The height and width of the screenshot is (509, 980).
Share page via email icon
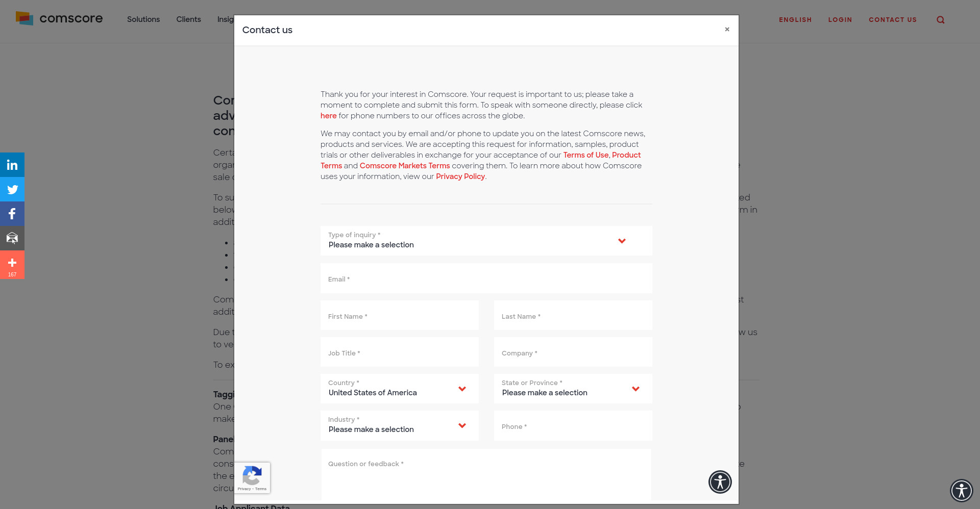point(12,238)
